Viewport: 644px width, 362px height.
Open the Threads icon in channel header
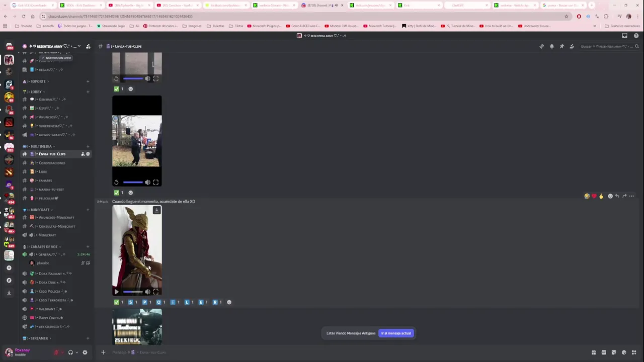541,46
